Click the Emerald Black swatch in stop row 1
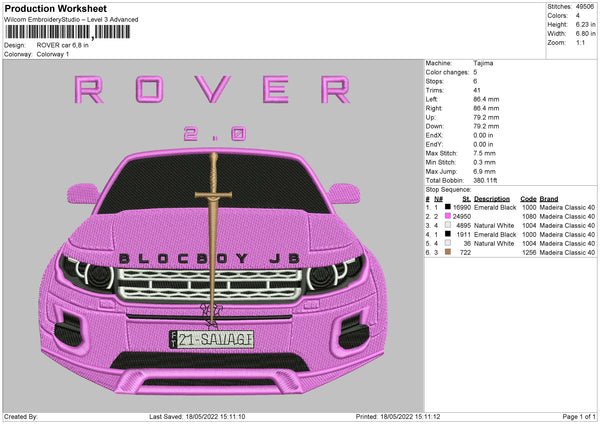Image resolution: width=600 pixels, height=424 pixels. pyautogui.click(x=447, y=207)
